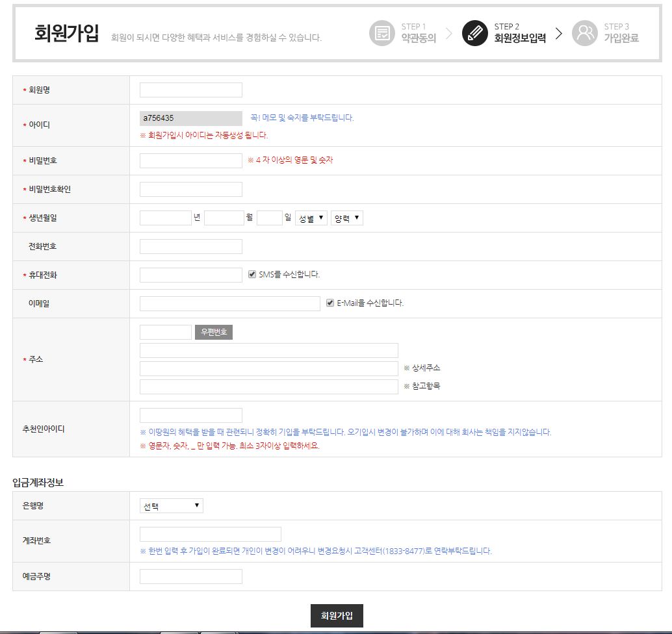Uncheck the E-Mail을 수신합니다 checkbox
This screenshot has width=672, height=634.
click(x=330, y=303)
